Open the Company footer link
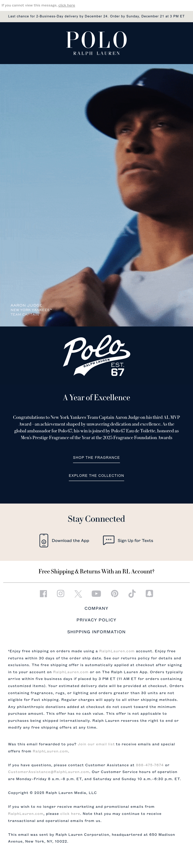 click(96, 608)
